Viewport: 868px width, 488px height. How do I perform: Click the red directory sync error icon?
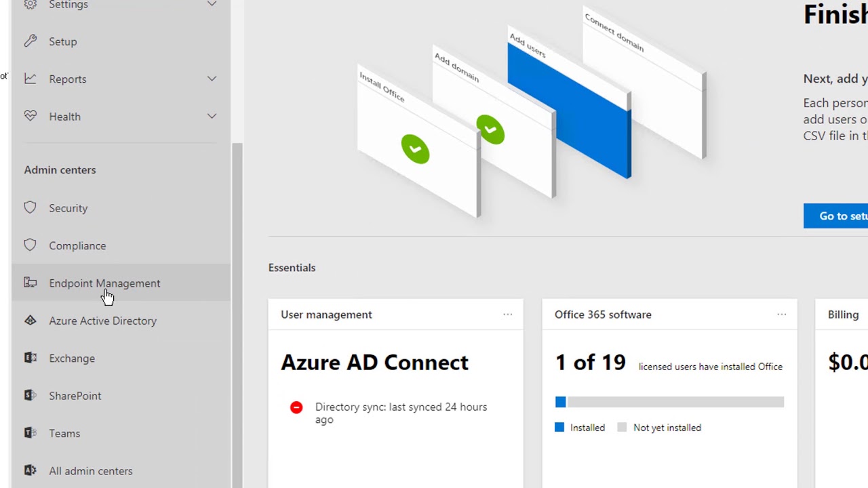tap(296, 407)
